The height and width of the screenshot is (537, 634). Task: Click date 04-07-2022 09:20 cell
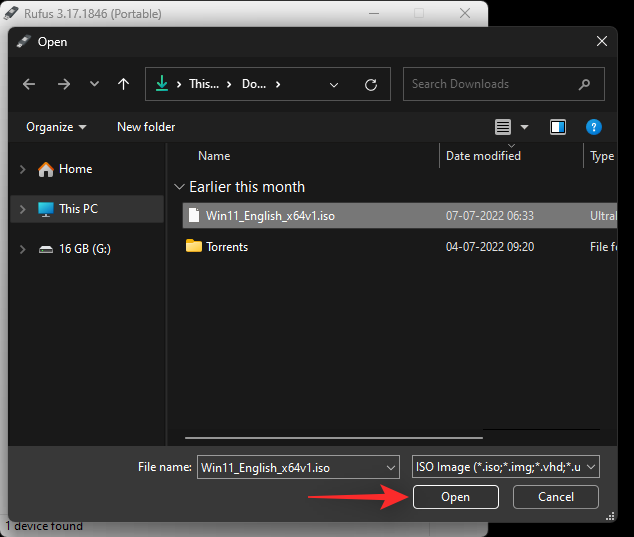[490, 247]
